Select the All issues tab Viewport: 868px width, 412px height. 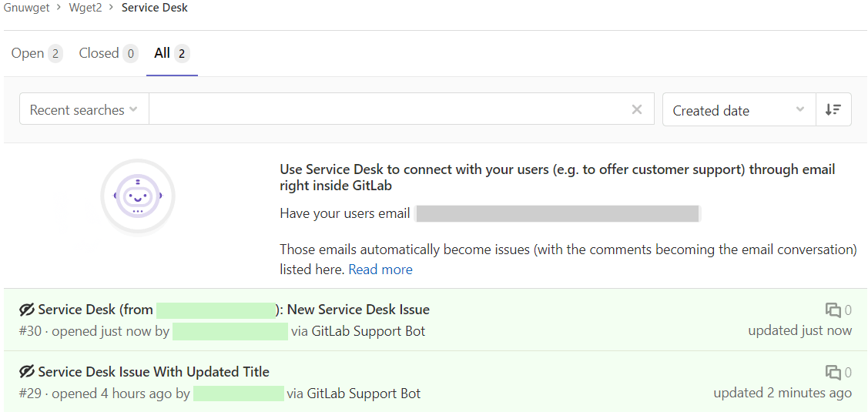click(x=171, y=53)
